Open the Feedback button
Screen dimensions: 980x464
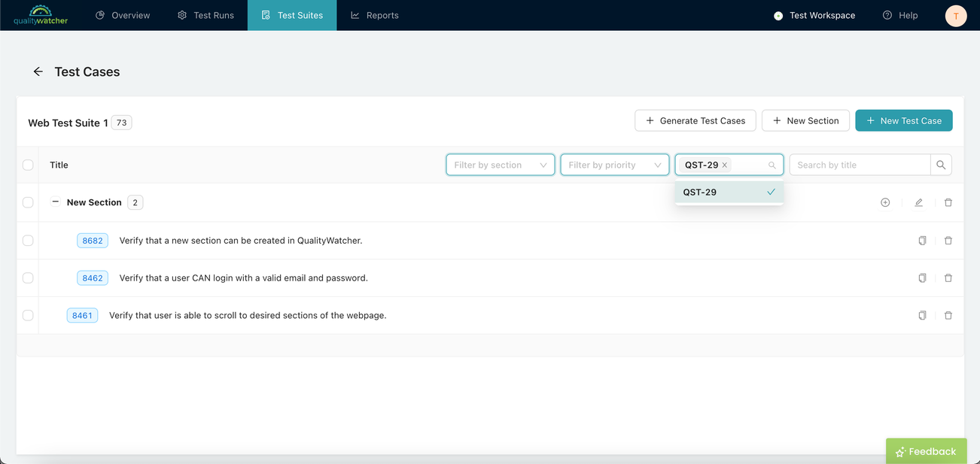pyautogui.click(x=927, y=451)
